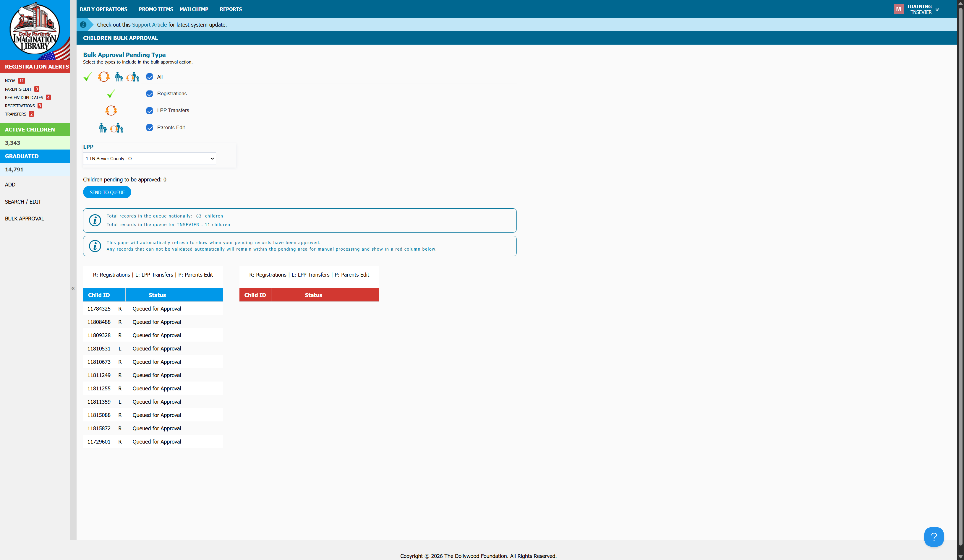Viewport: 964px width, 560px height.
Task: Open the Reports menu
Action: (231, 9)
